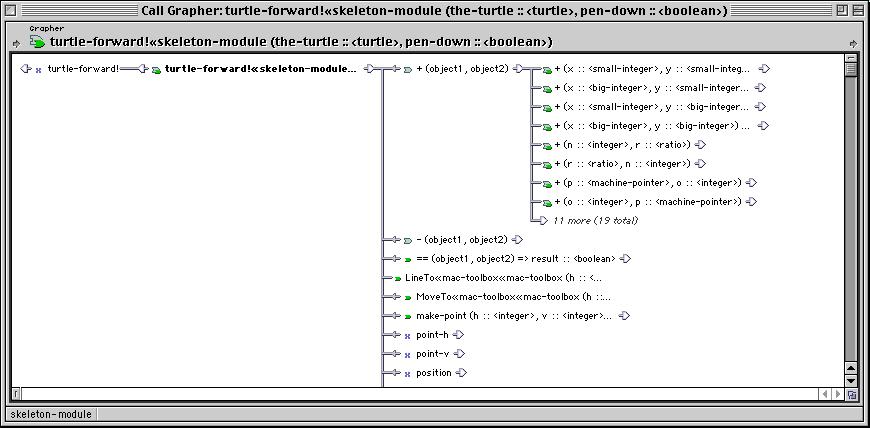This screenshot has height=428, width=870.
Task: Select the bold turtle-forward!«skeleton-module node
Action: coord(261,69)
